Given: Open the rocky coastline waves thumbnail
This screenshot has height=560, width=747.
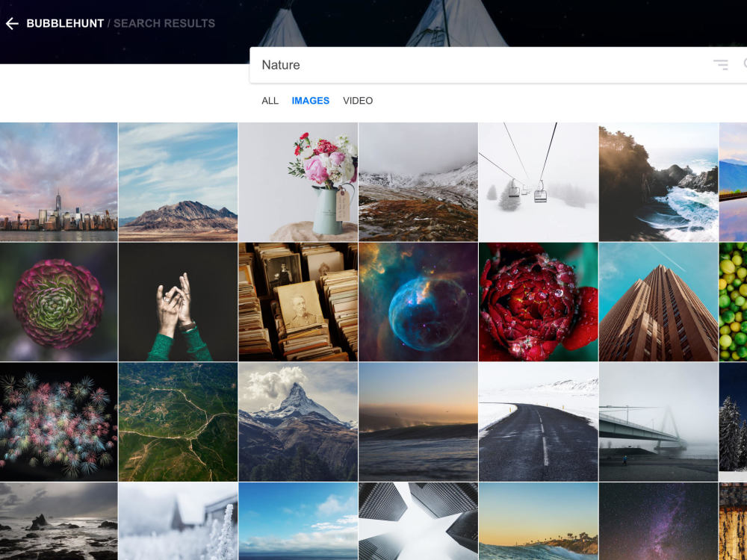Looking at the screenshot, I should click(x=658, y=182).
